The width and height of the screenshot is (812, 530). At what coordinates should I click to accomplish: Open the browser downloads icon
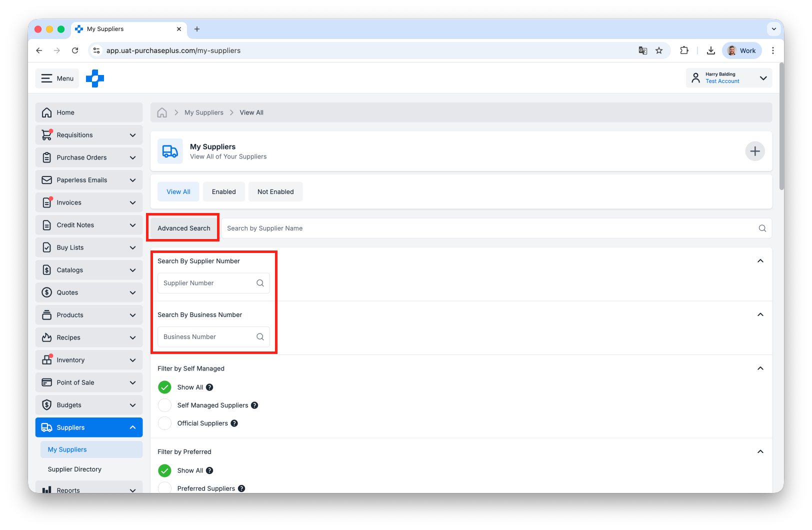pos(710,50)
